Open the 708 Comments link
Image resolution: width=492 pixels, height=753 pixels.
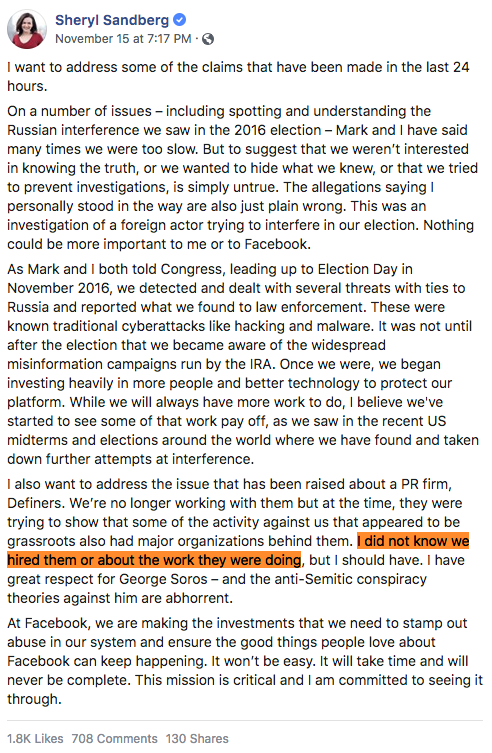[114, 738]
